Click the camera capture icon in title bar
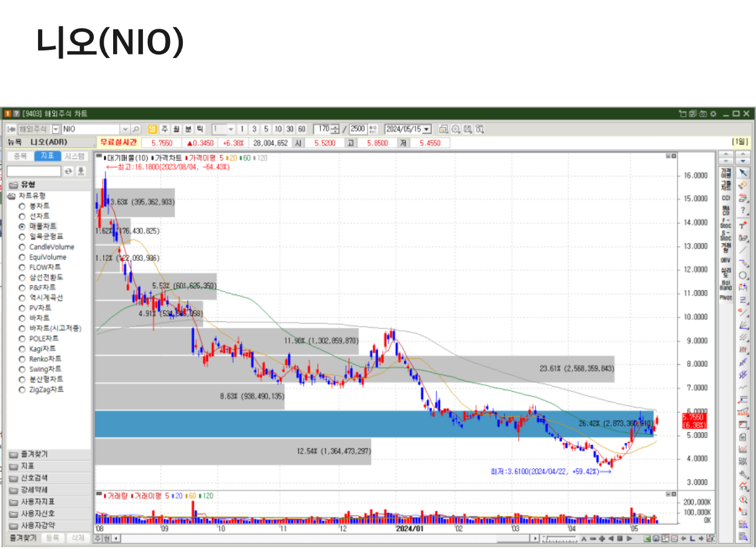 tap(703, 114)
